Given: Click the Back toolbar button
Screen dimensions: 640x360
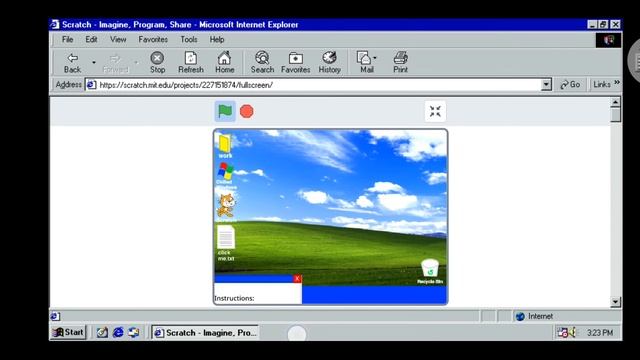Looking at the screenshot, I should [73, 62].
